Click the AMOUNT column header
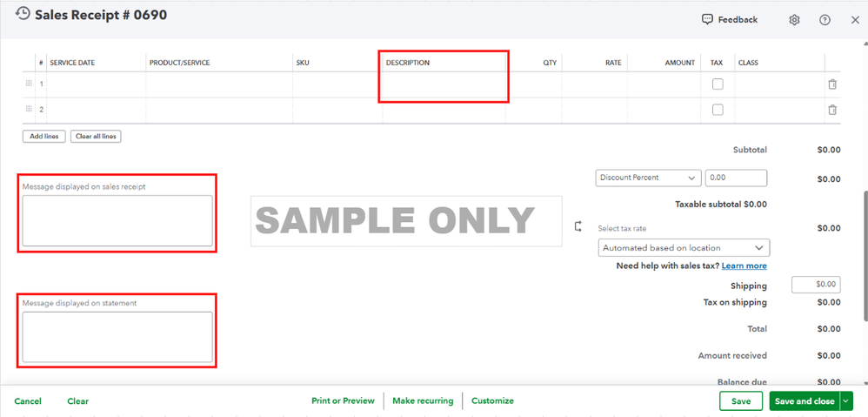The height and width of the screenshot is (417, 868). coord(680,63)
